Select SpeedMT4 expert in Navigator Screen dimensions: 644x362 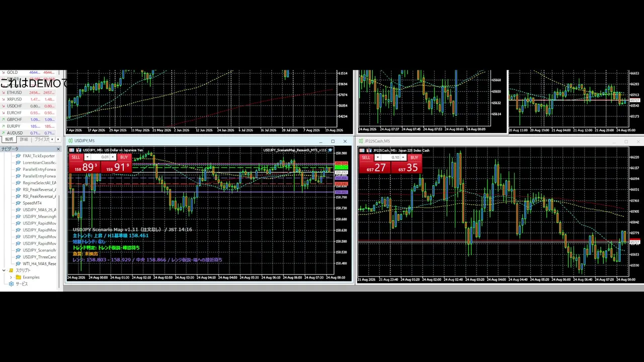[32, 203]
